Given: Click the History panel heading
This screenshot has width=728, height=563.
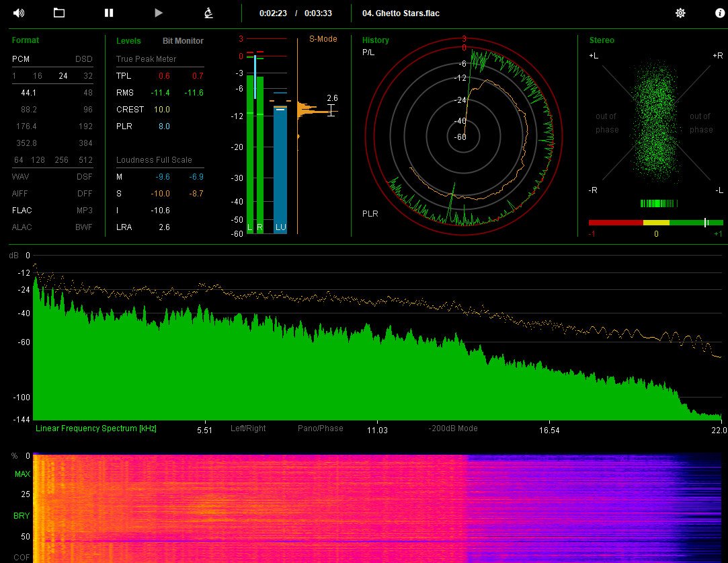Looking at the screenshot, I should pos(375,40).
